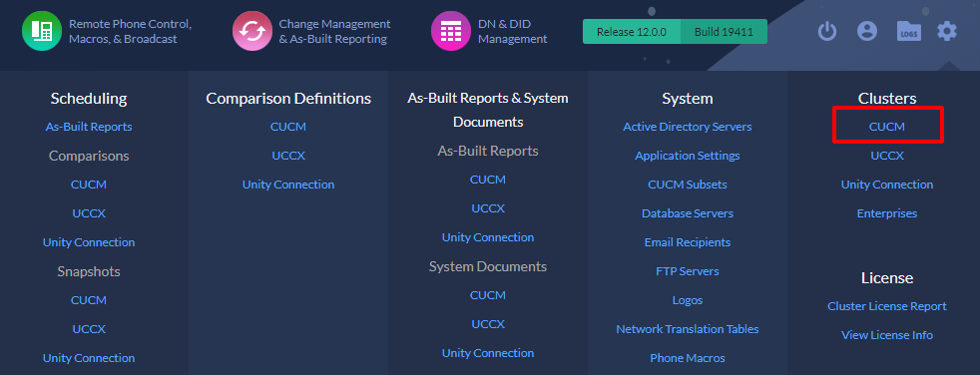This screenshot has width=980, height=375.
Task: Click the System Documents subheading
Action: (487, 266)
